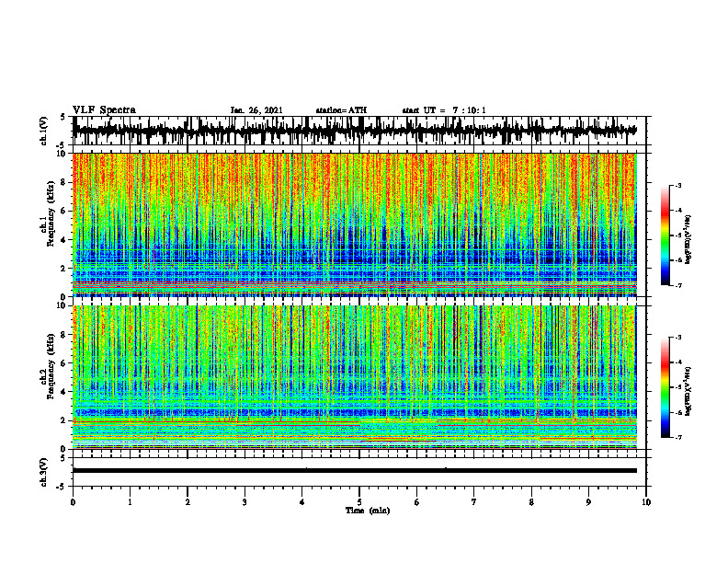Click the ch.2 color bar "-3" label
The image size is (728, 563).
[678, 338]
